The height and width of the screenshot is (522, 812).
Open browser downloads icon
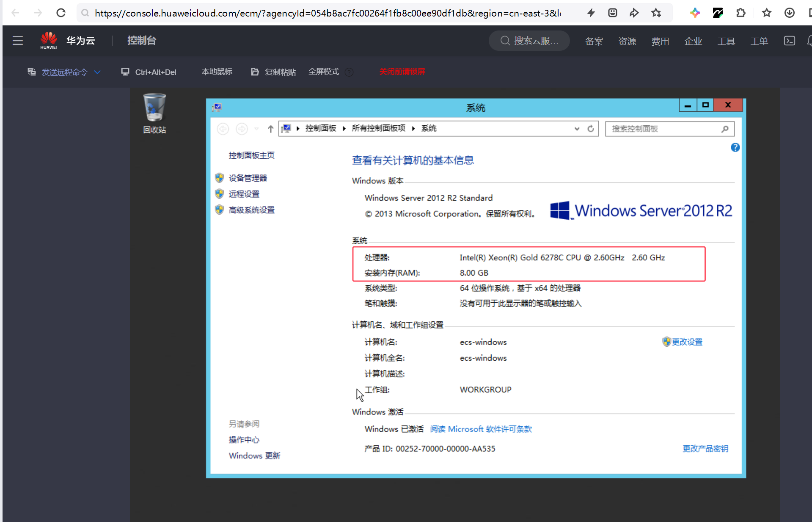(x=789, y=13)
